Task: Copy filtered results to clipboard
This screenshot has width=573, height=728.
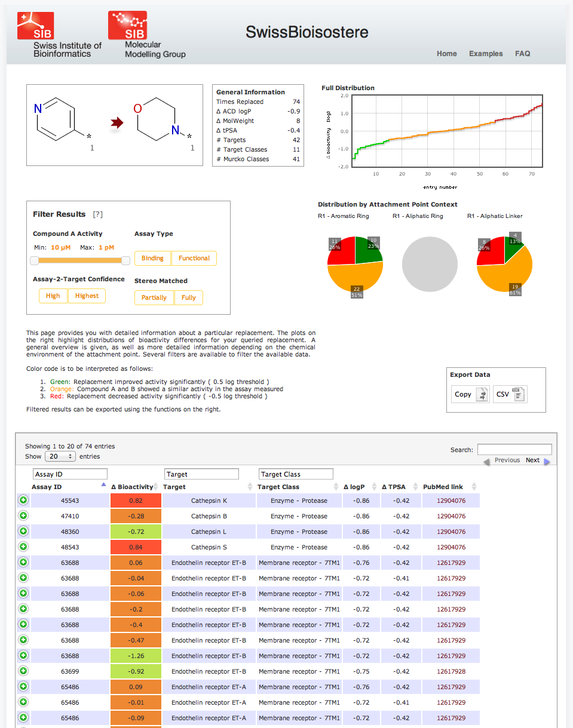Action: (x=471, y=394)
